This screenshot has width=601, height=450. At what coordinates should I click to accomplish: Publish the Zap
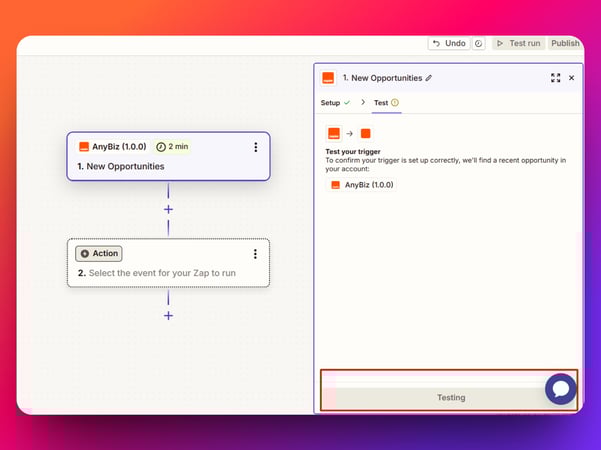pos(565,43)
